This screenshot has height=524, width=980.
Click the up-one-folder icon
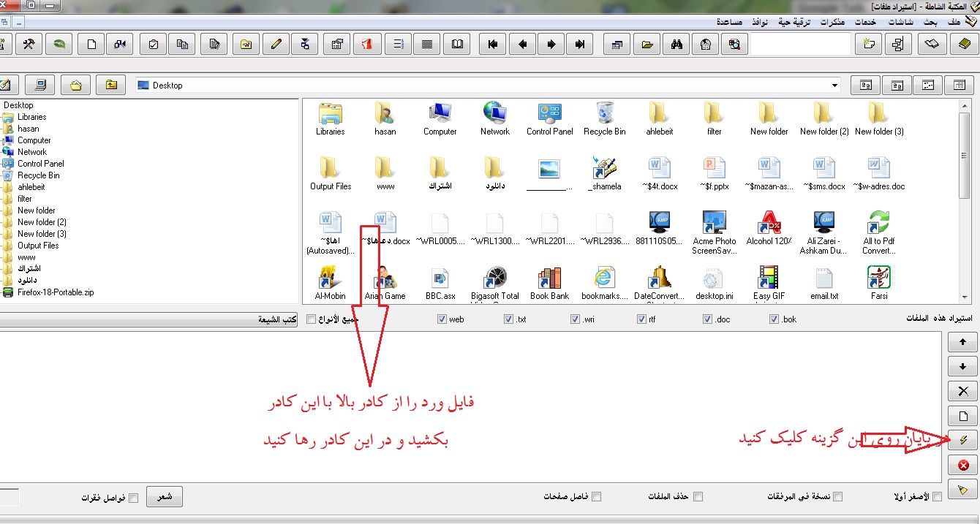pos(111,85)
